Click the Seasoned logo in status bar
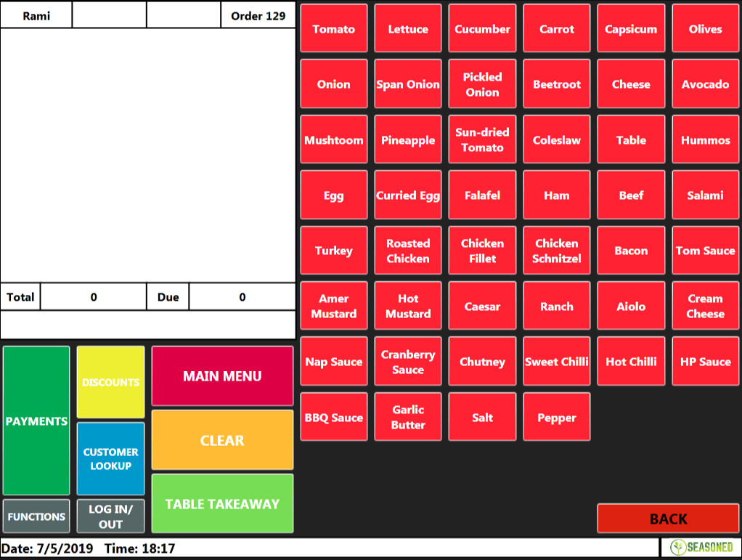 click(701, 547)
